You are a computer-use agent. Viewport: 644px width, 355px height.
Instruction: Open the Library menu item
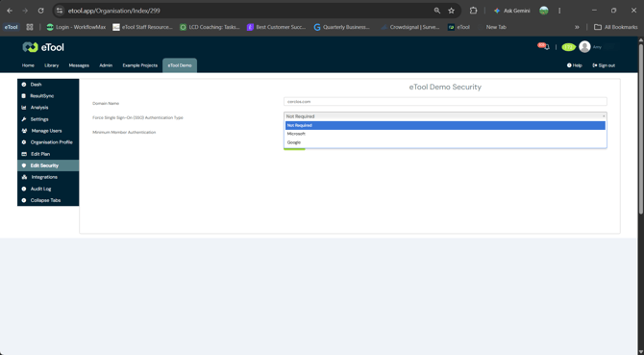click(52, 65)
